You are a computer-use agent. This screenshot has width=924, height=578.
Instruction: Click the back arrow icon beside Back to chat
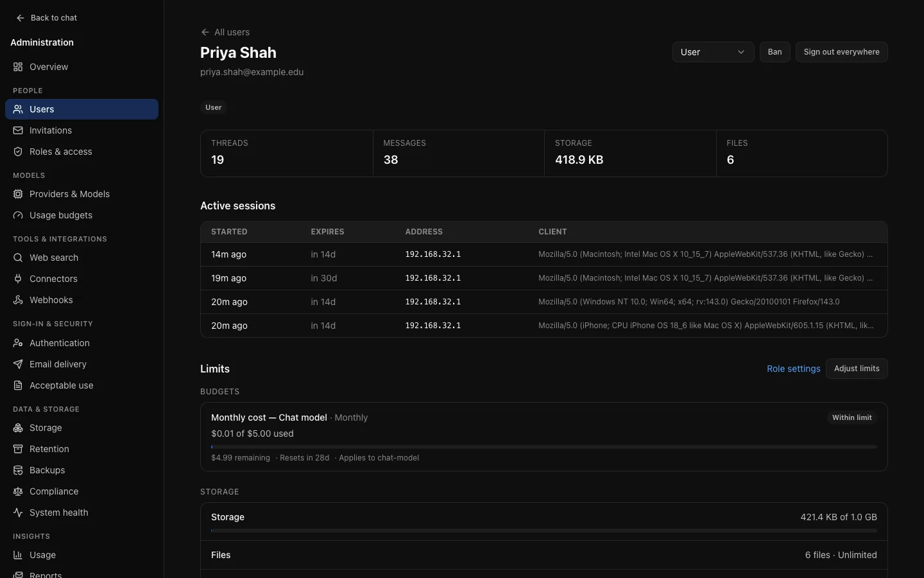(x=21, y=18)
